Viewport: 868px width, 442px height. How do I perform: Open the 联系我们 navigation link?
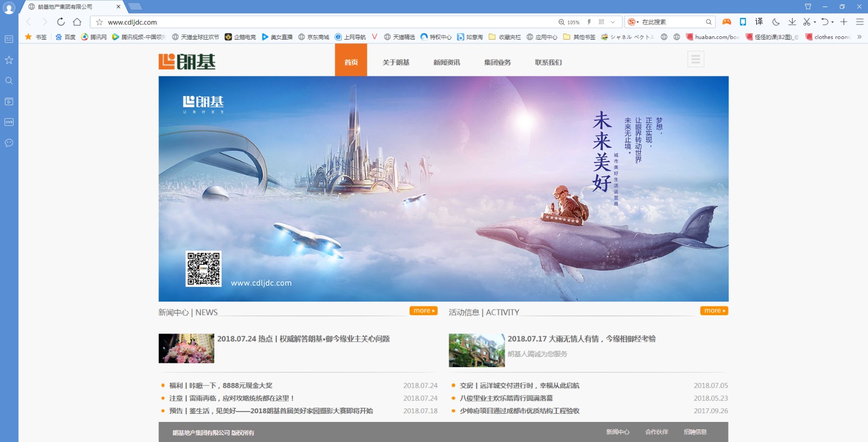[548, 62]
